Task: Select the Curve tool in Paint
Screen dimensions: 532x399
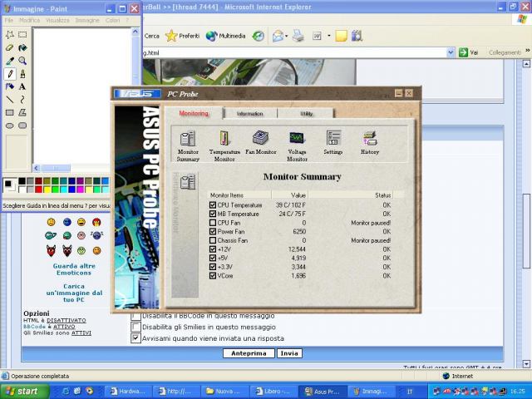Action: [22, 100]
